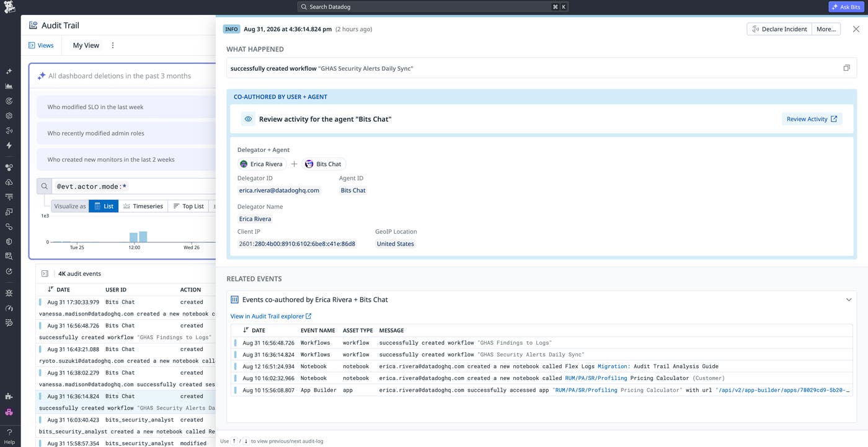Select the List visualization
The width and height of the screenshot is (868, 447).
tap(104, 206)
